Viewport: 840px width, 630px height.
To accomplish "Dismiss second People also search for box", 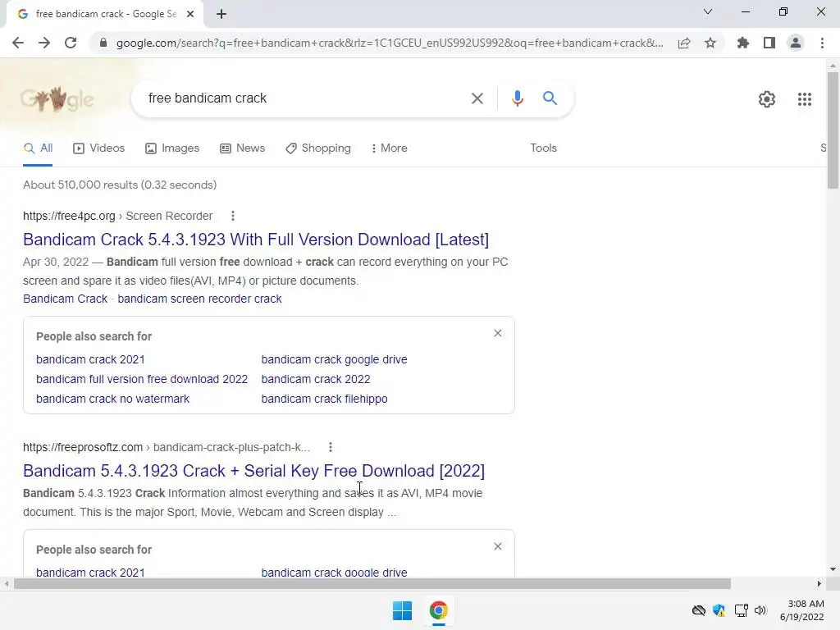I will coord(498,546).
